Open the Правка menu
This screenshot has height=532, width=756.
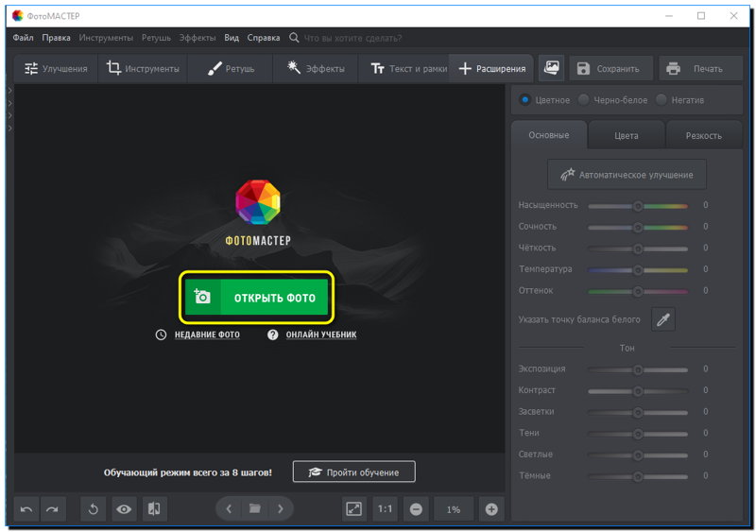[x=56, y=38]
